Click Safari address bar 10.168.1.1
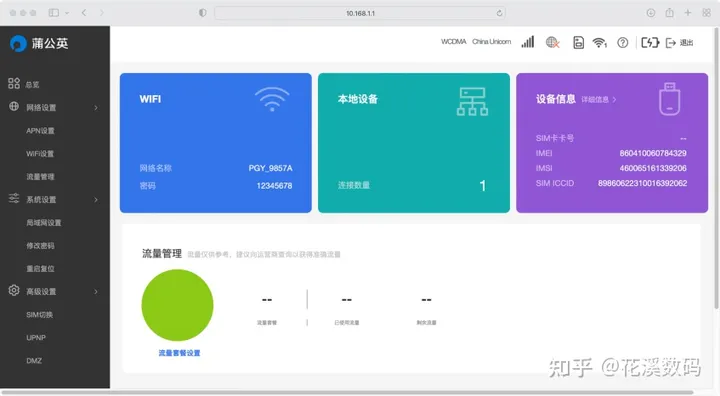Image resolution: width=720 pixels, height=396 pixels. 360,13
